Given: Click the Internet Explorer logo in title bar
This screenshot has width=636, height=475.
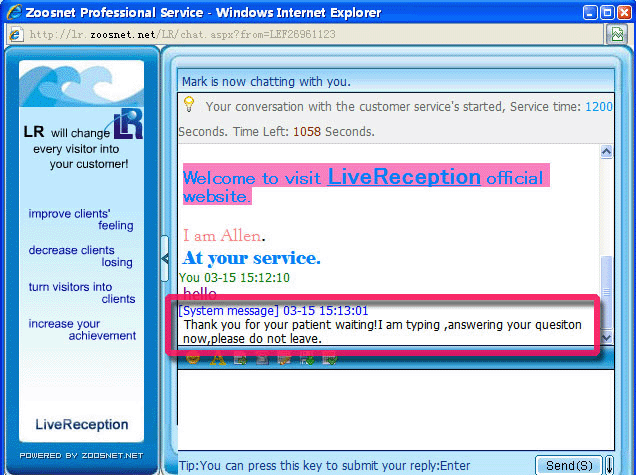Looking at the screenshot, I should [x=14, y=12].
